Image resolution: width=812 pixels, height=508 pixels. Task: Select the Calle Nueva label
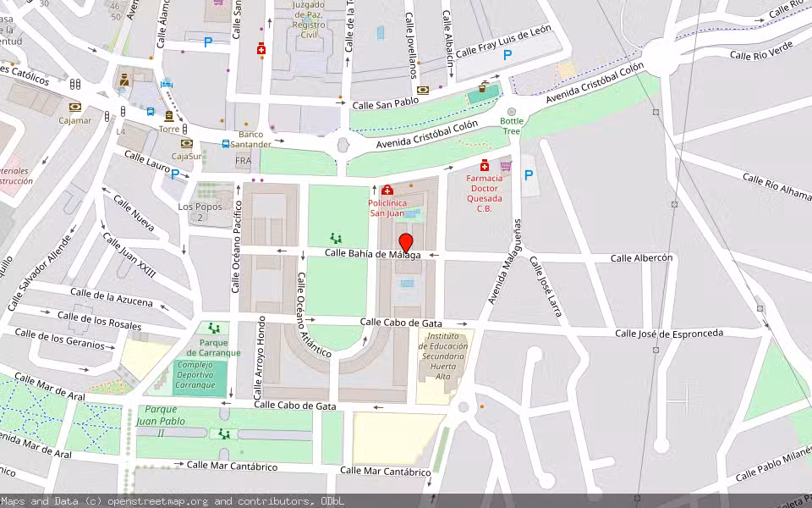(134, 213)
